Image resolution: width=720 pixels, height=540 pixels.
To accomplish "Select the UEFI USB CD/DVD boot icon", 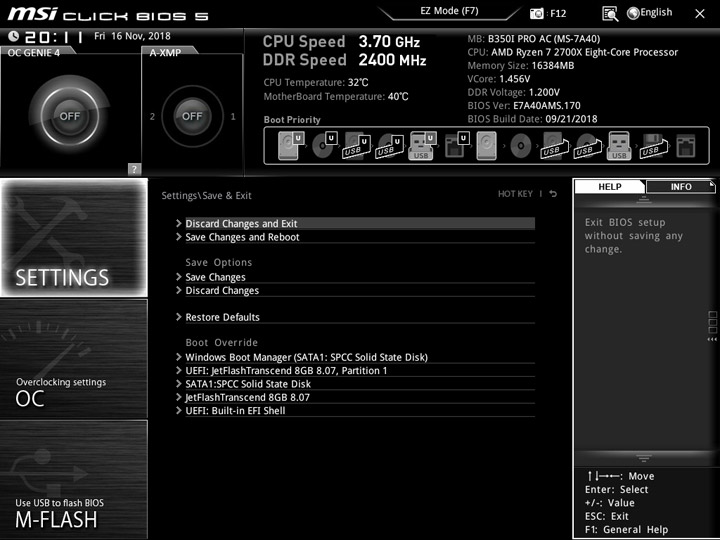I will click(389, 146).
